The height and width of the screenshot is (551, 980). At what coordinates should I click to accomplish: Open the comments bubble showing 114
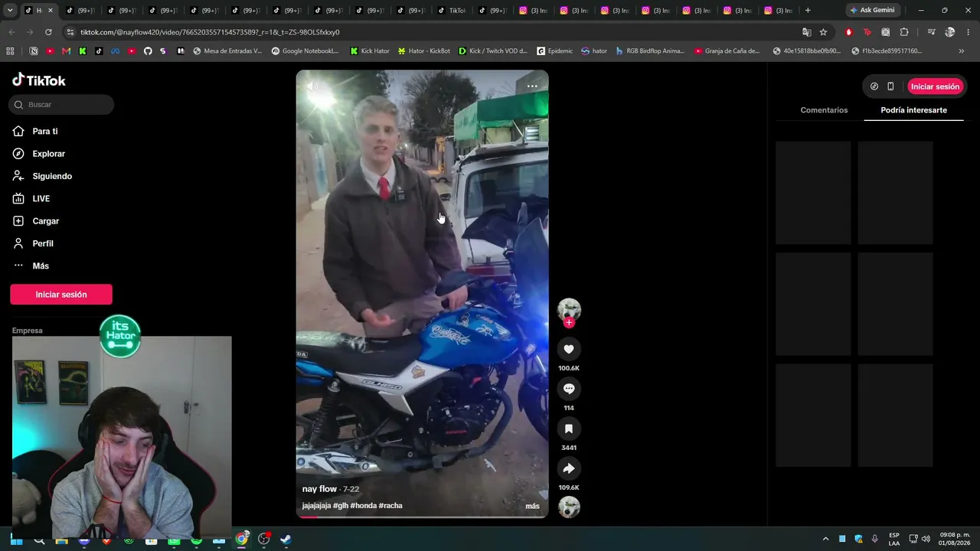coord(569,389)
